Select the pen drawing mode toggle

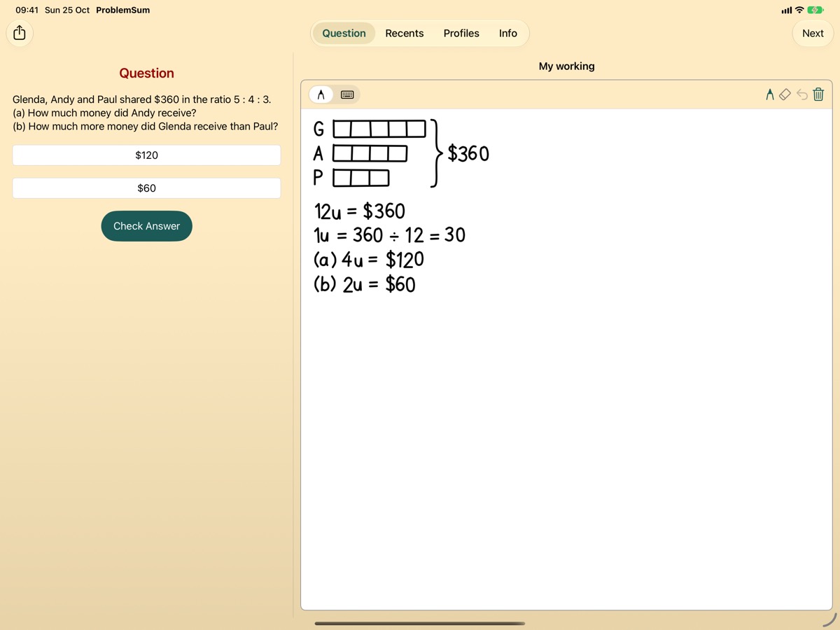click(x=321, y=94)
